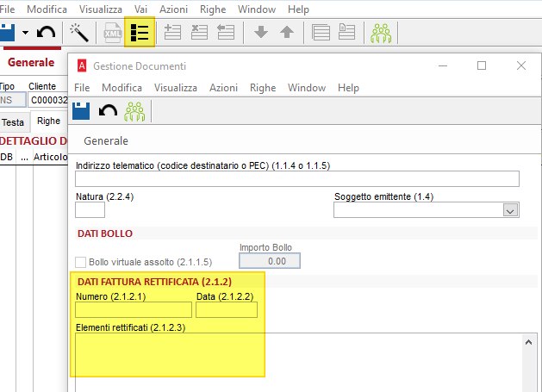Open Help menu in Gestione Documenti dialog
542x392 pixels.
click(x=348, y=88)
